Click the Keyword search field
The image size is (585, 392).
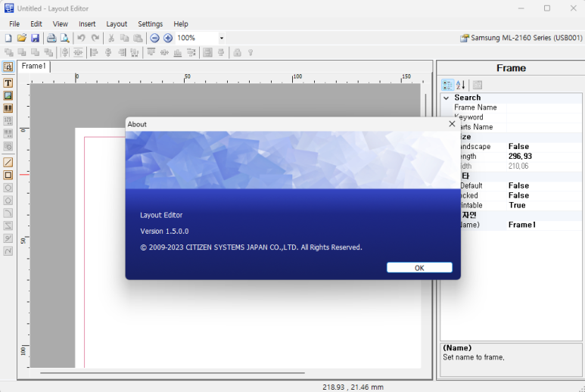[543, 117]
